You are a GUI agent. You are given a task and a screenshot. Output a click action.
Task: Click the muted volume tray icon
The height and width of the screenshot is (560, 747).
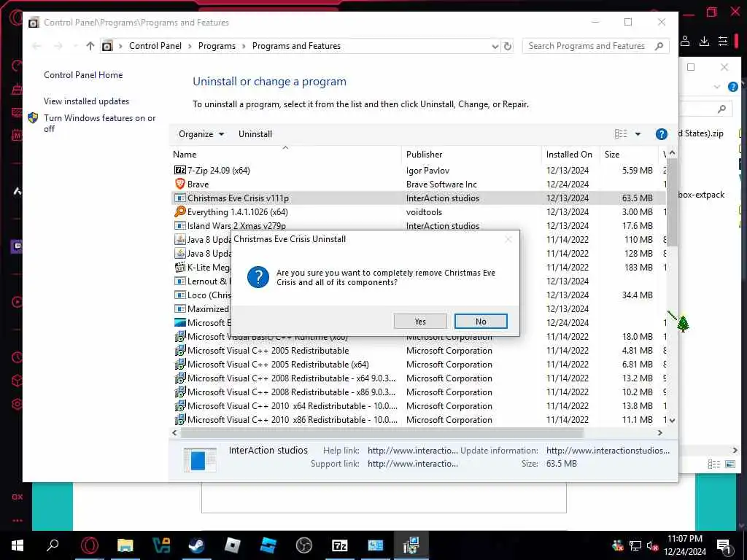(x=652, y=545)
